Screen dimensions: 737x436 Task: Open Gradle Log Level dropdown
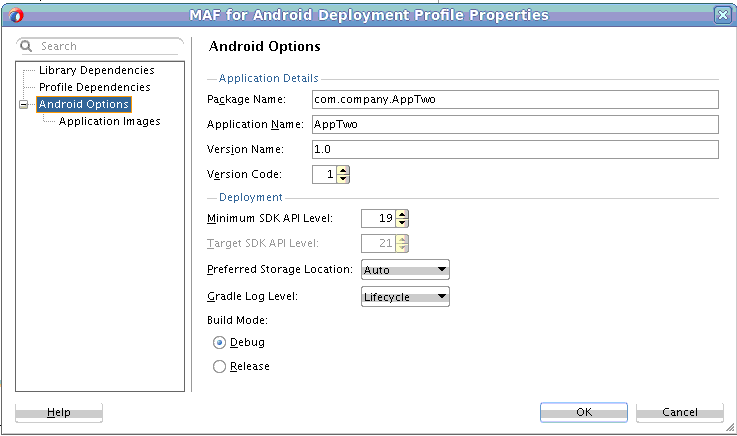[x=405, y=296]
